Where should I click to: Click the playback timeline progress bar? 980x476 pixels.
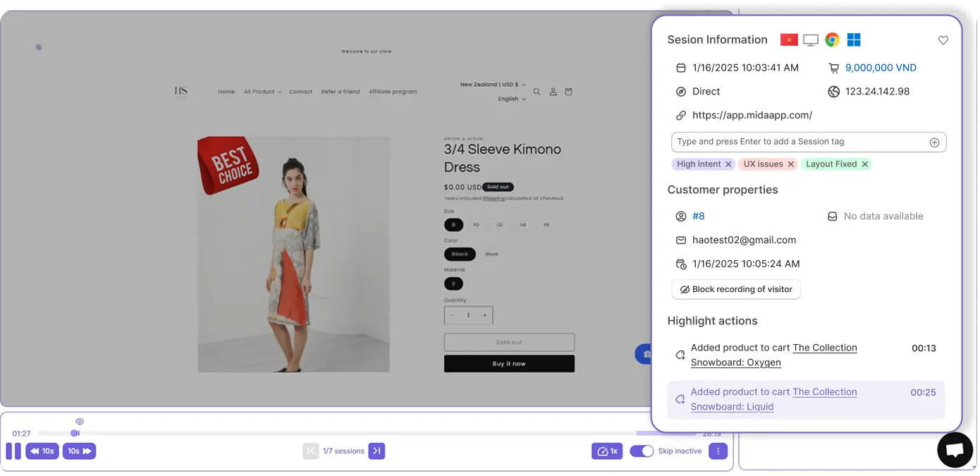(x=353, y=433)
